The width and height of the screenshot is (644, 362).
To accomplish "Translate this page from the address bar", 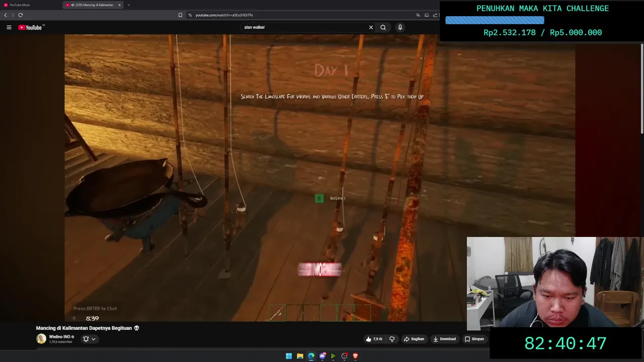I will (418, 15).
